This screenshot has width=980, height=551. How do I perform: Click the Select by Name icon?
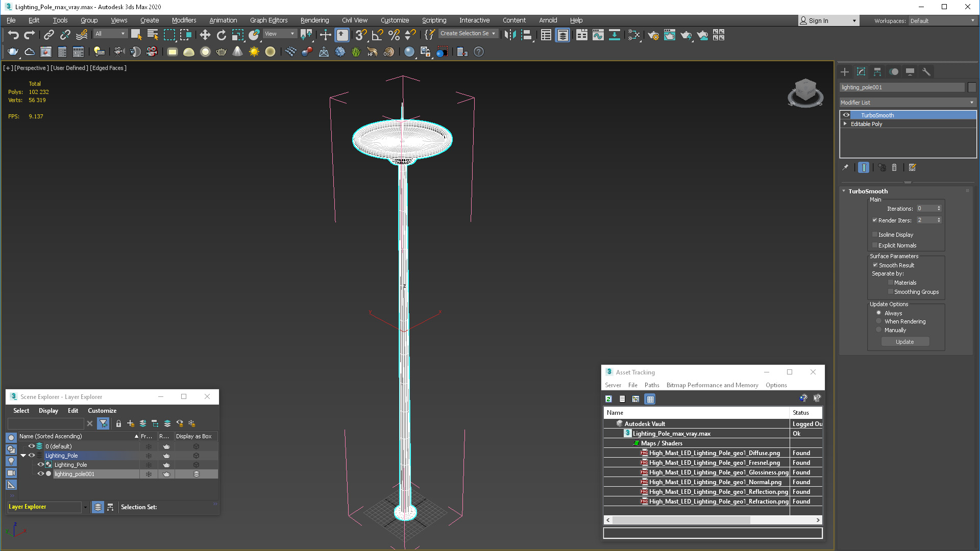pos(153,35)
